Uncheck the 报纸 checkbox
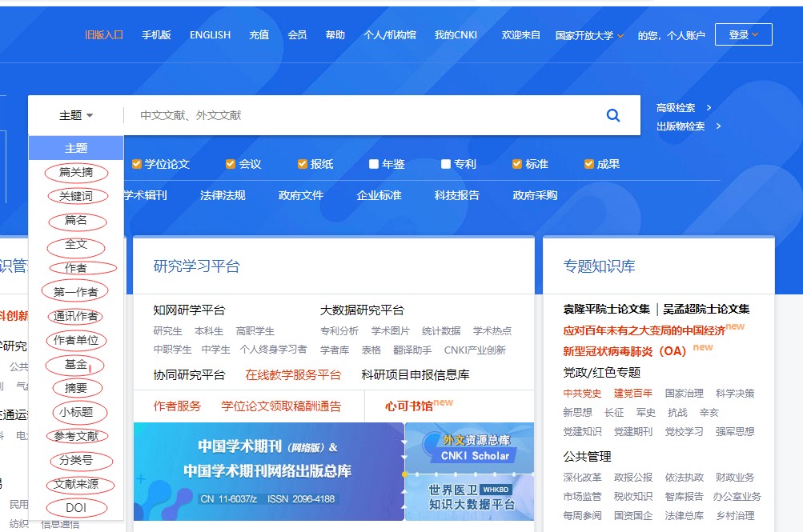This screenshot has width=803, height=532. pos(303,164)
